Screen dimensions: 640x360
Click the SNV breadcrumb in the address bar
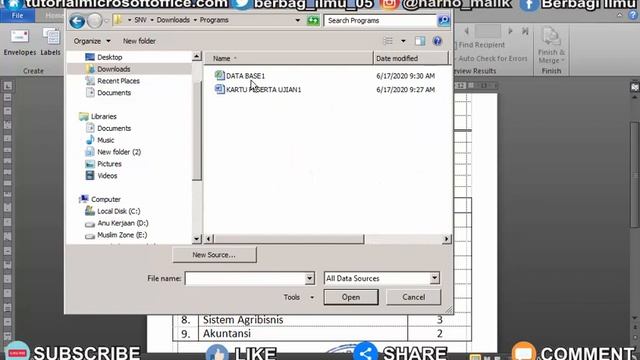pos(140,20)
